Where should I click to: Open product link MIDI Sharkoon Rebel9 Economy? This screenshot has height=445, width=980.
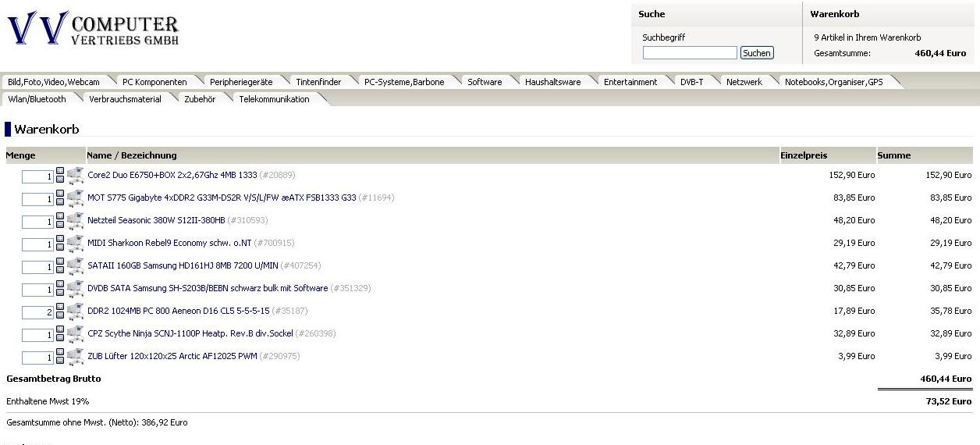point(169,243)
